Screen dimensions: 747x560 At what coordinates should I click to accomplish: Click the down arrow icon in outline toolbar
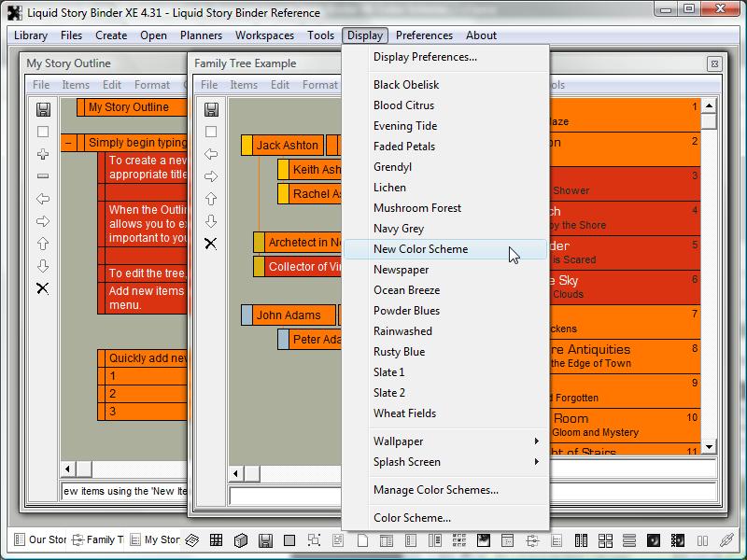coord(43,266)
